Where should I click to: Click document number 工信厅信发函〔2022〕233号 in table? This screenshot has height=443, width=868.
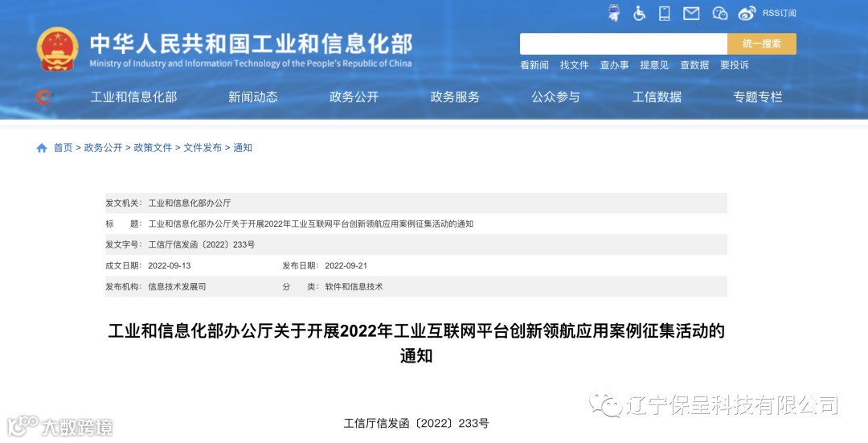202,244
